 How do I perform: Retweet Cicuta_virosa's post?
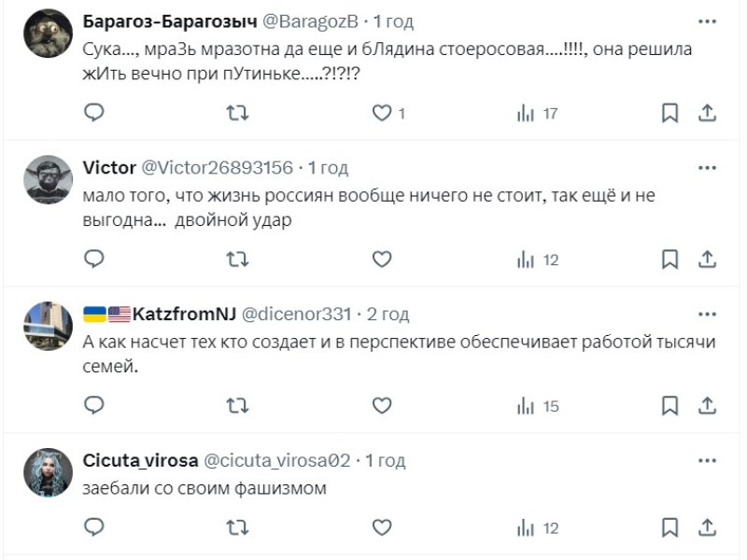(x=238, y=527)
